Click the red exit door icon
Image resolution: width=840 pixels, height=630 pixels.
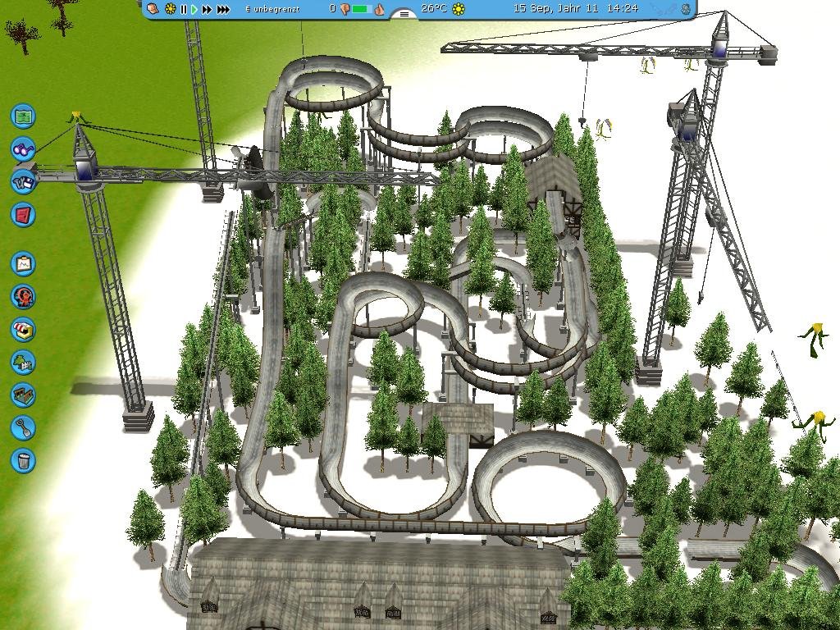[23, 215]
